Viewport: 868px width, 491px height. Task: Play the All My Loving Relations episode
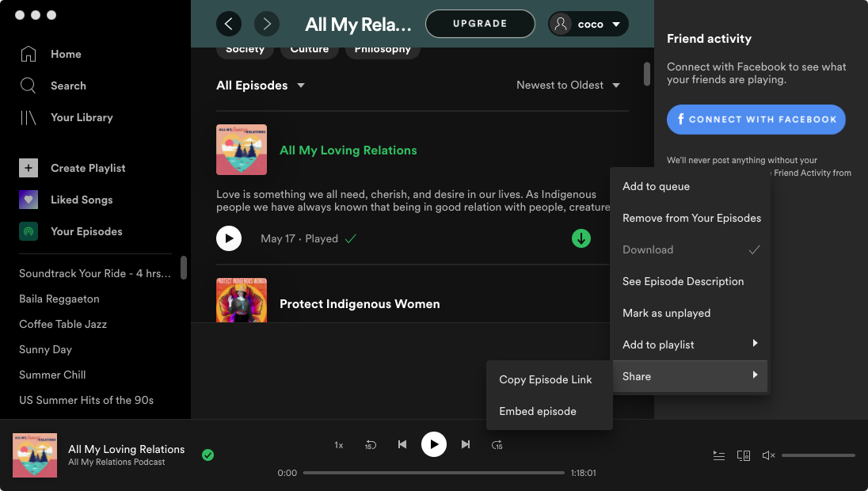(229, 238)
